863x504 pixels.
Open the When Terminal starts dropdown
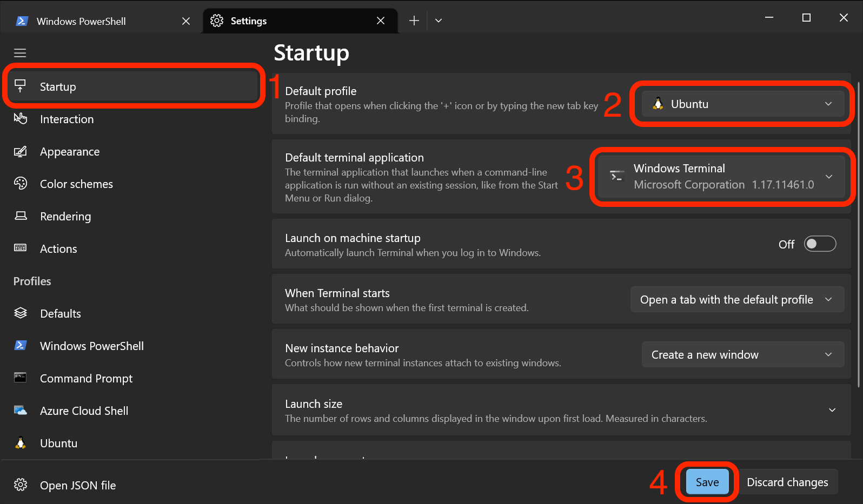pyautogui.click(x=737, y=300)
